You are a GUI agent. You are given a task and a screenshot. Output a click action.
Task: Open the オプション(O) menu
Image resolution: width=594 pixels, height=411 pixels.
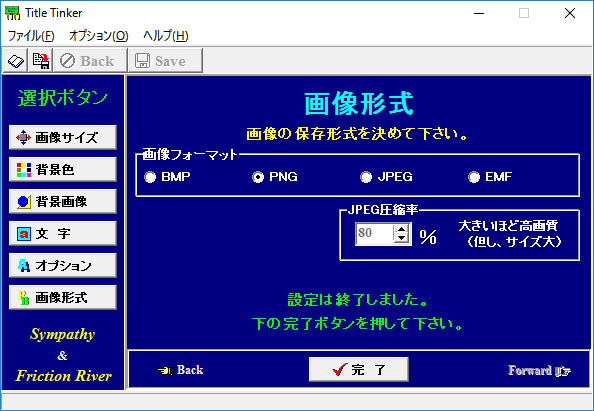[x=98, y=36]
